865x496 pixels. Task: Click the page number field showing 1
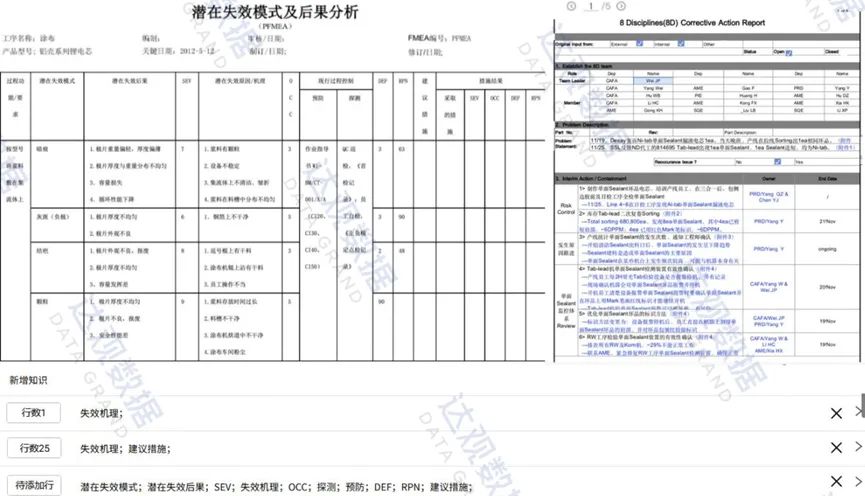tap(591, 6)
